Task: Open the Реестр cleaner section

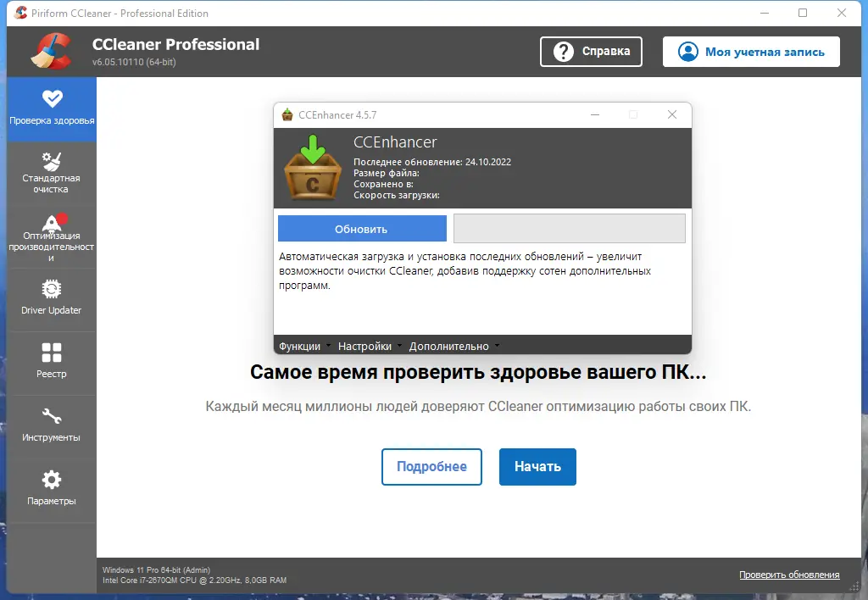Action: tap(52, 363)
